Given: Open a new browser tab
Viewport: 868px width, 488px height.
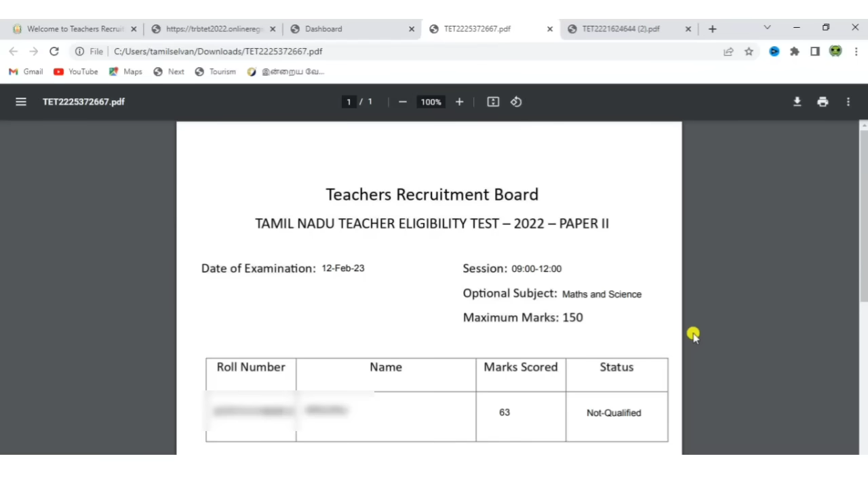Looking at the screenshot, I should coord(712,29).
